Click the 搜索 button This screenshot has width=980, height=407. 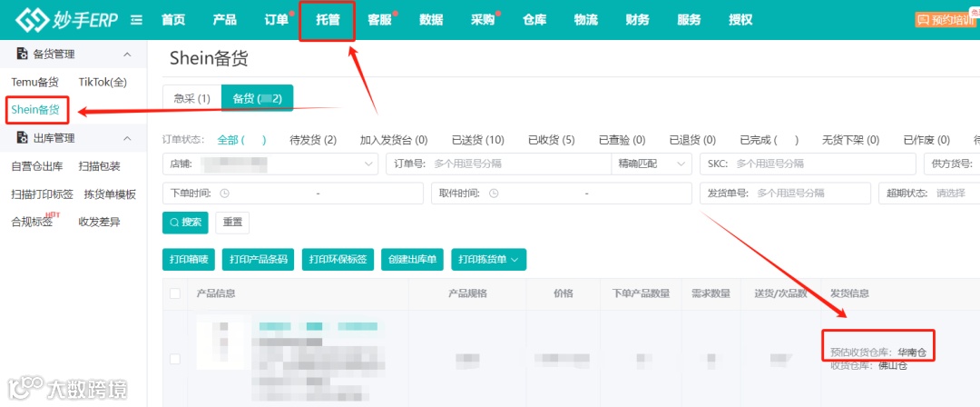[185, 223]
